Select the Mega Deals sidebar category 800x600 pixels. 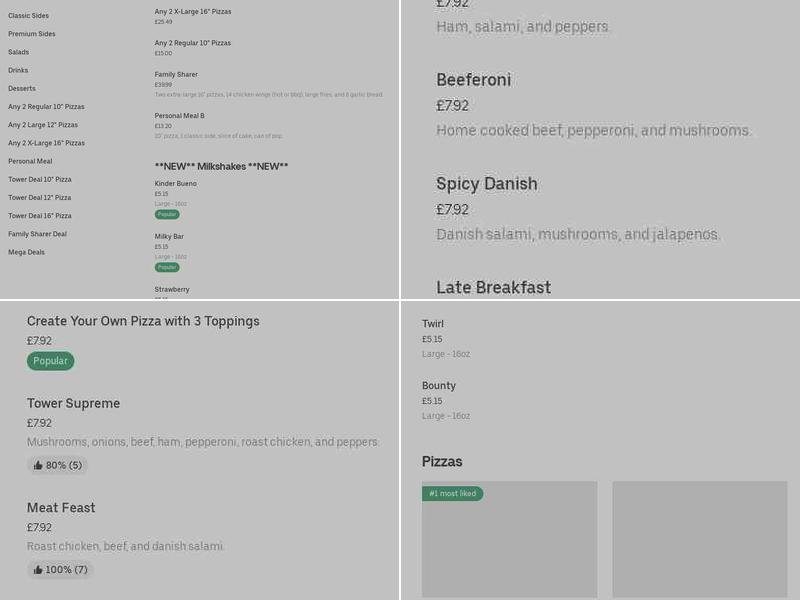pyautogui.click(x=27, y=252)
